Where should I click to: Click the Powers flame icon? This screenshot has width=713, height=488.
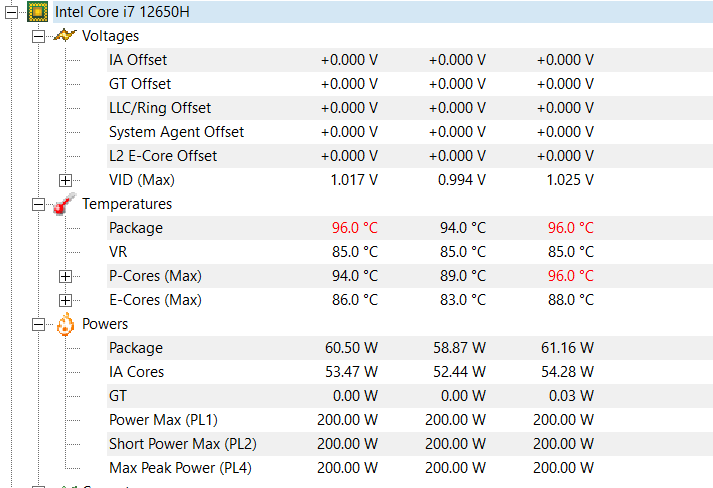click(x=65, y=324)
